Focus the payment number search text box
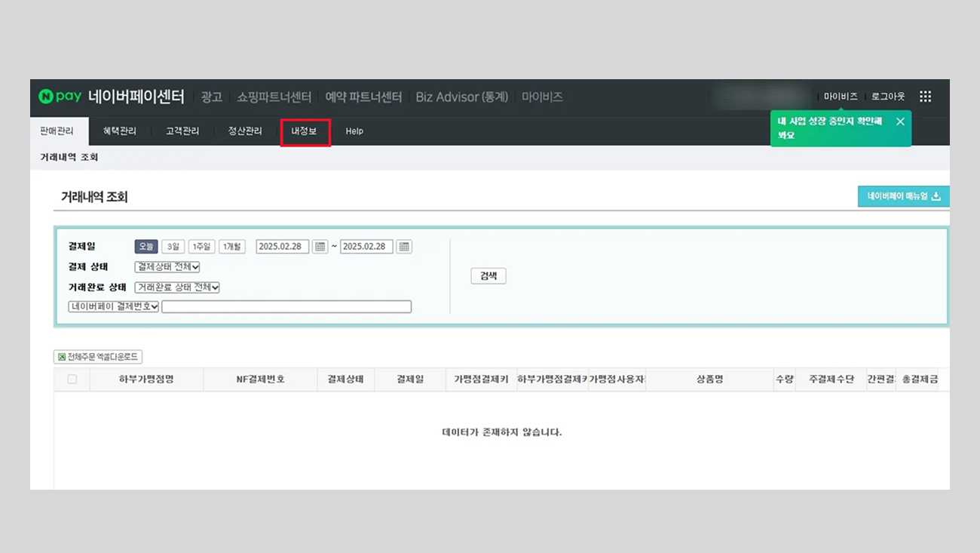This screenshot has width=980, height=553. pos(286,306)
